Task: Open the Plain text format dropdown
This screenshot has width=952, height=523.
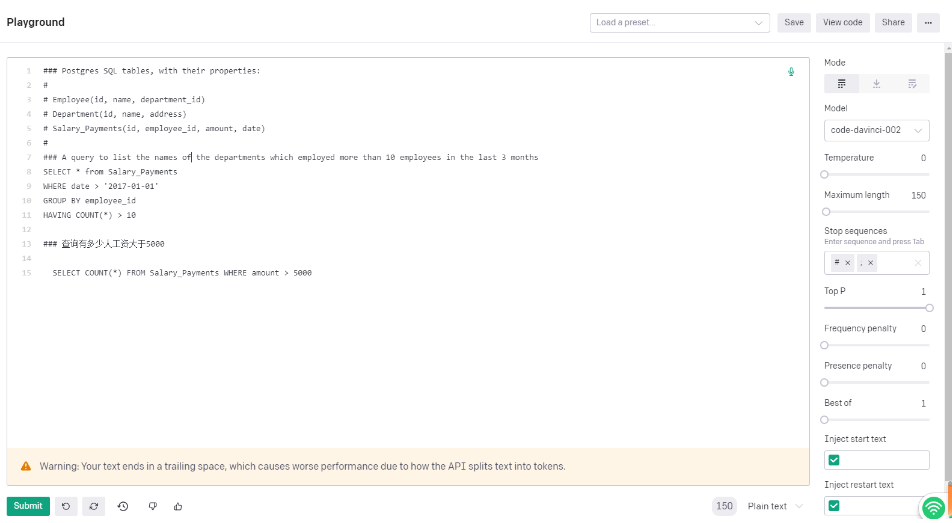Action: pos(775,506)
